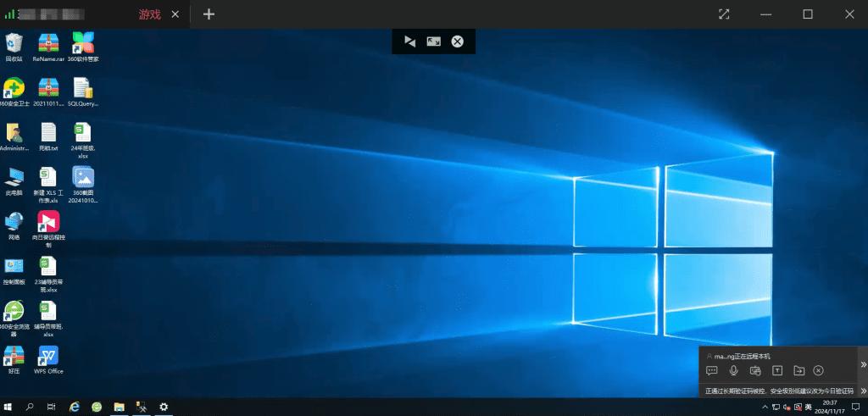Click the long-term code security notice text
The image size is (868, 416).
[780, 391]
